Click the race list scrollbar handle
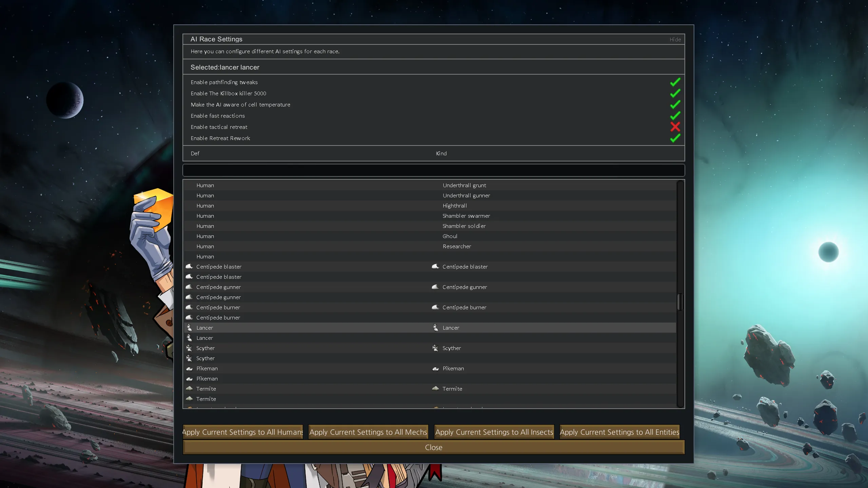868x488 pixels. coord(680,302)
